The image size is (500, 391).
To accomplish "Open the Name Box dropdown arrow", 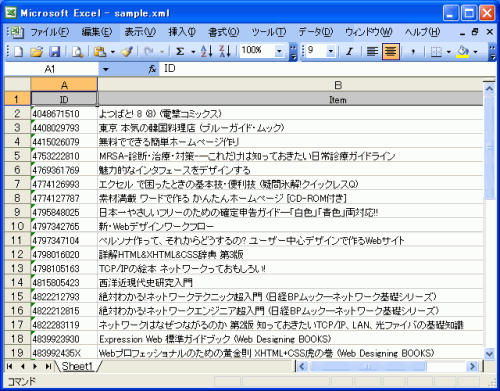I will pyautogui.click(x=106, y=69).
